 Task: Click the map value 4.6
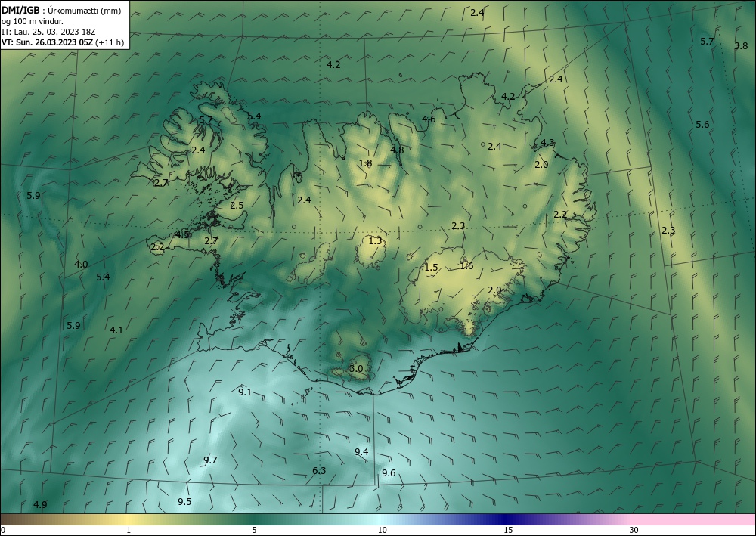tap(429, 119)
